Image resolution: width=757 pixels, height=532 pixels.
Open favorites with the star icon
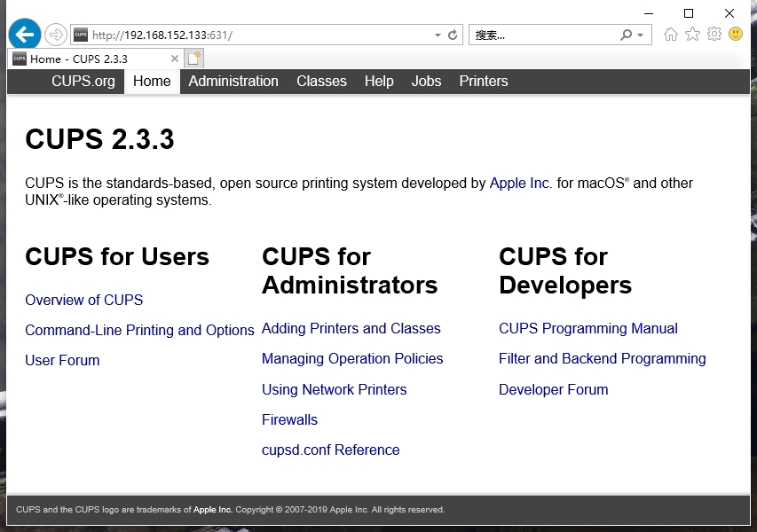692,34
